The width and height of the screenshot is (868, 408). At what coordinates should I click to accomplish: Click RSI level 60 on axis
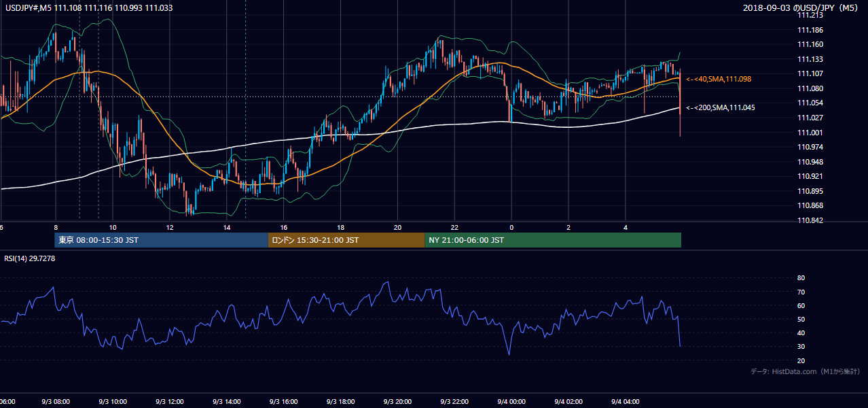801,305
